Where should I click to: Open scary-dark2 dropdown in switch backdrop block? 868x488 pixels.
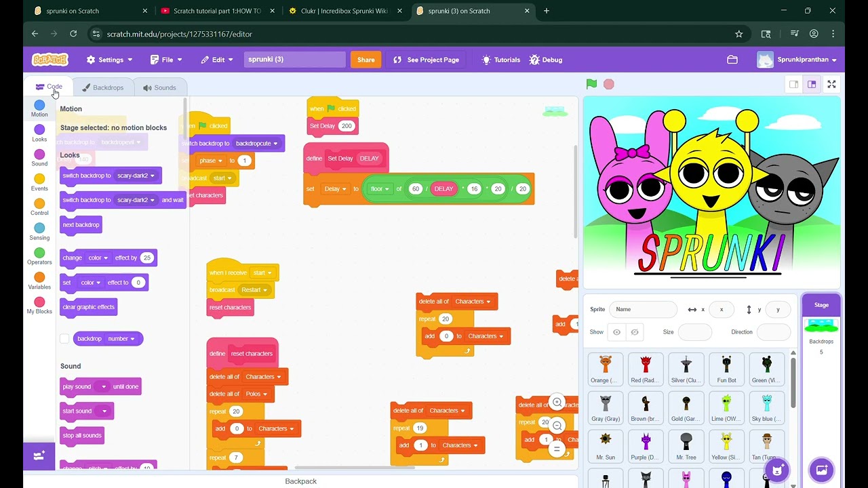pos(136,176)
